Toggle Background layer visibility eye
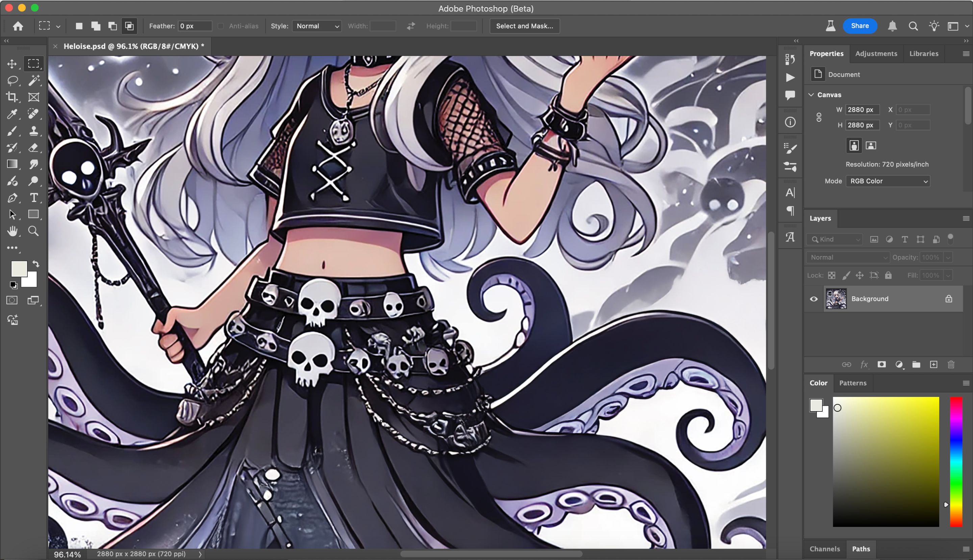This screenshot has height=560, width=973. point(814,299)
